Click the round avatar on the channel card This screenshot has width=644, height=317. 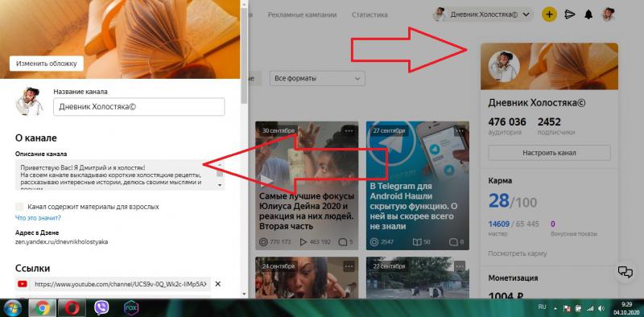tap(504, 67)
